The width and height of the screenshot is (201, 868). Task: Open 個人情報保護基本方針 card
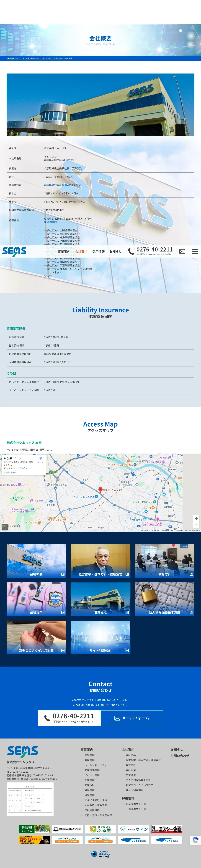click(x=165, y=599)
